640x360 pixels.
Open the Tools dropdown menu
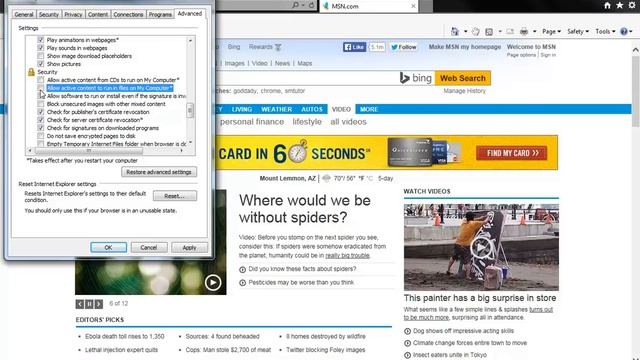605,31
